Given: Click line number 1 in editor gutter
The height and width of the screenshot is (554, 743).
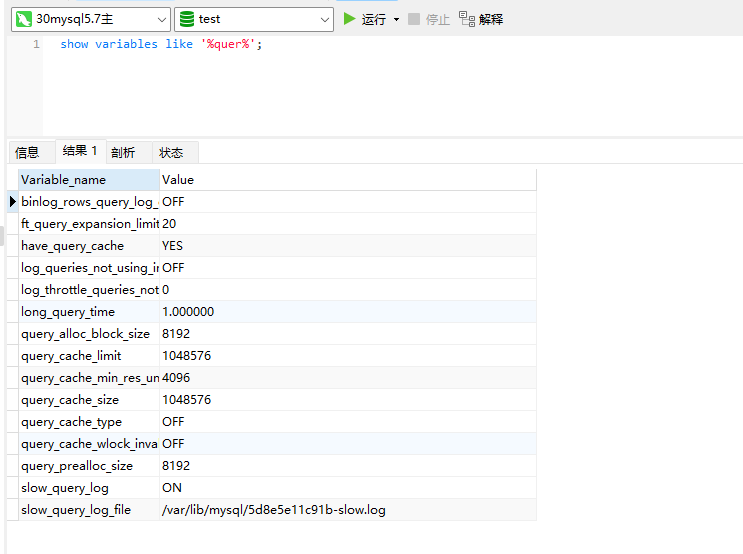Looking at the screenshot, I should [36, 44].
